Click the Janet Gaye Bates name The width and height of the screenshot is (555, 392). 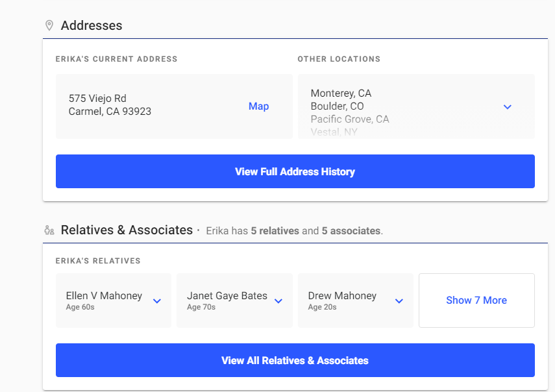[227, 296]
